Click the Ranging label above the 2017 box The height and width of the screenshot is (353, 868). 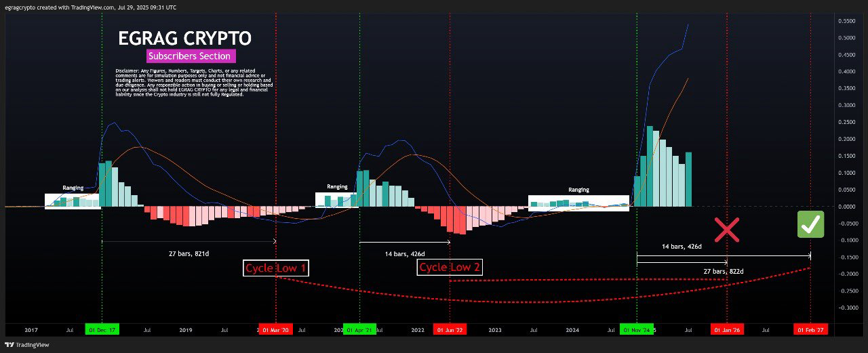coord(73,188)
